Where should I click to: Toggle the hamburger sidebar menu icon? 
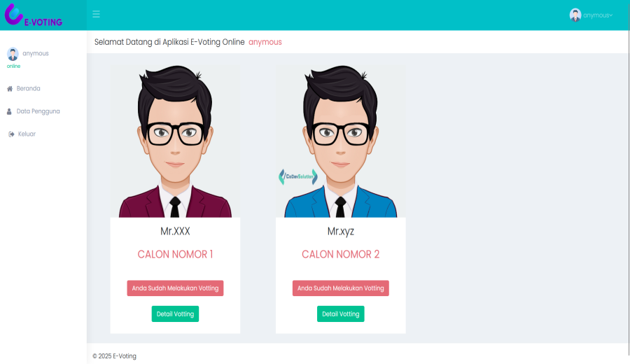[96, 15]
